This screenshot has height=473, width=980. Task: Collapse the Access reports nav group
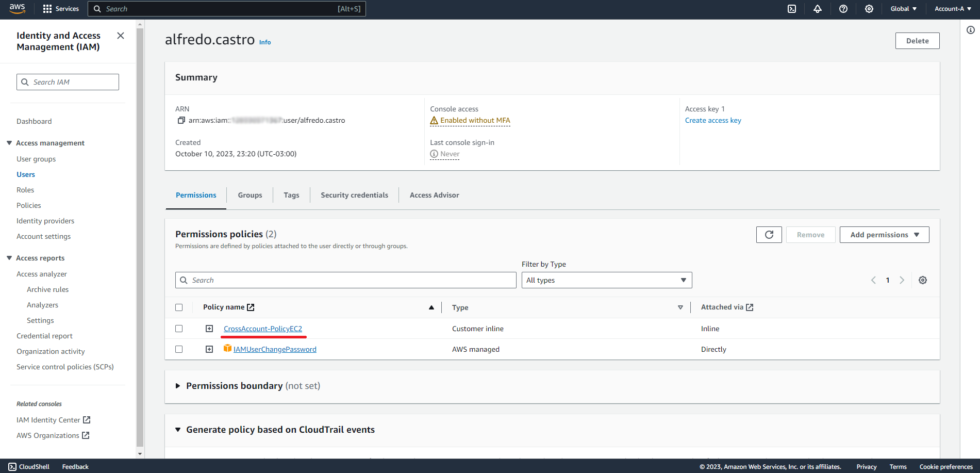9,258
